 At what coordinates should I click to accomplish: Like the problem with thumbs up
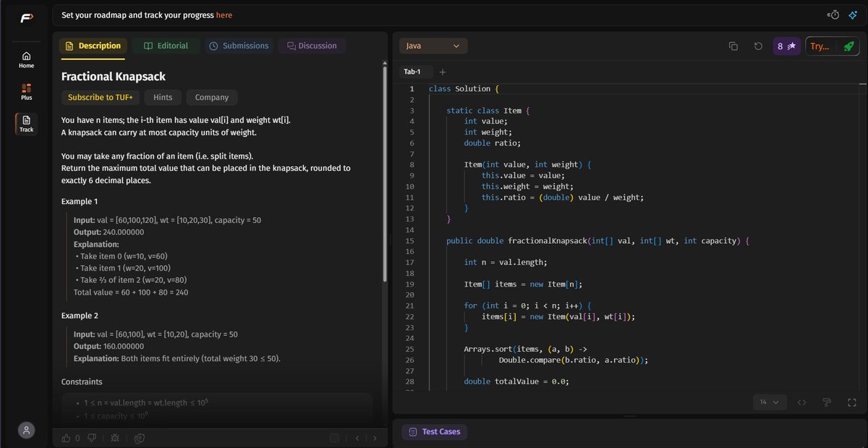pos(67,438)
